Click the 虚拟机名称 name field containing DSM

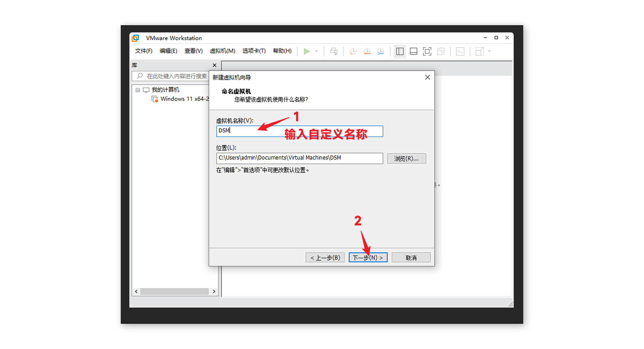point(300,131)
